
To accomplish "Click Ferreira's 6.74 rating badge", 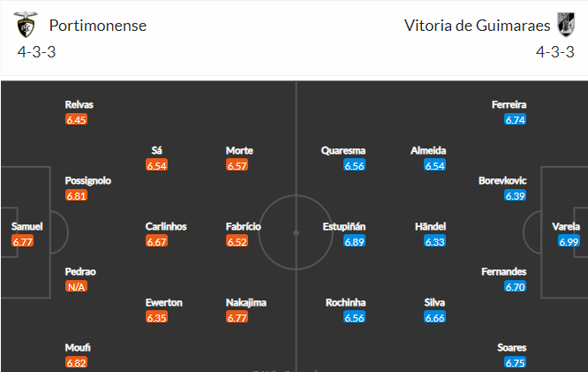I will pos(516,119).
